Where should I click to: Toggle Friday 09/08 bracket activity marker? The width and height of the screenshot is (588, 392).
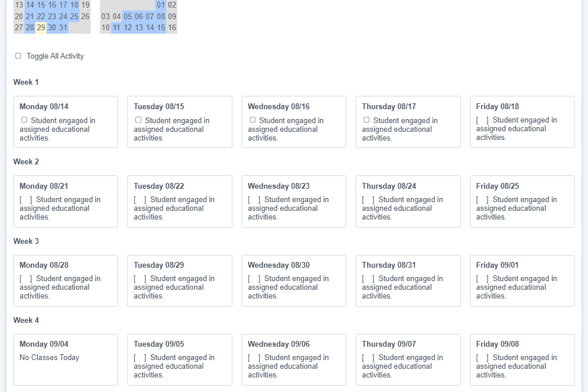coord(482,358)
